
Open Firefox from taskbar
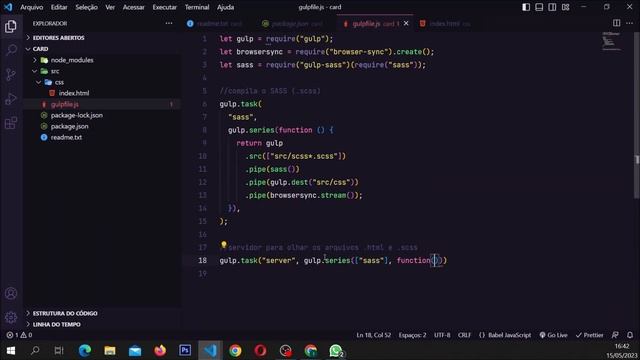[160, 351]
